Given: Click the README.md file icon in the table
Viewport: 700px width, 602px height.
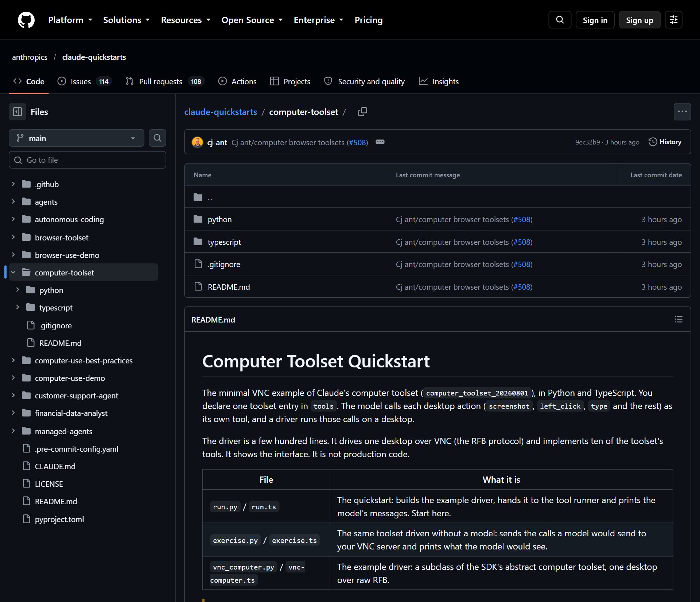Looking at the screenshot, I should coord(198,286).
